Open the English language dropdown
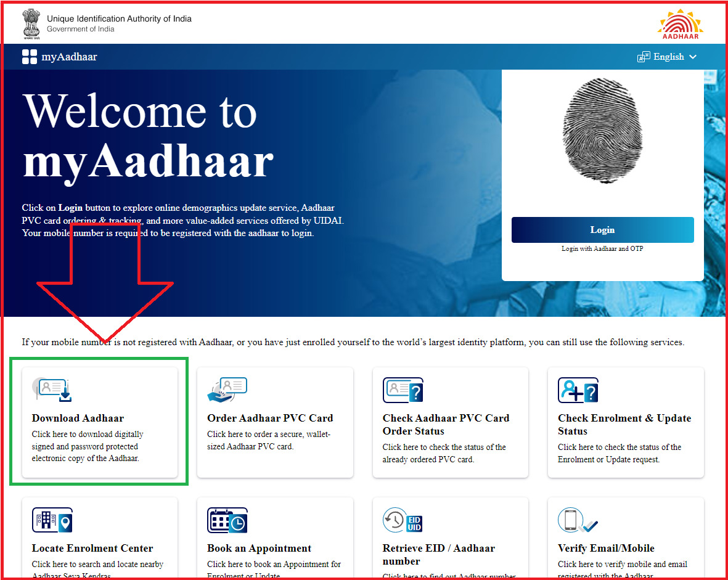Image resolution: width=728 pixels, height=580 pixels. coord(668,57)
